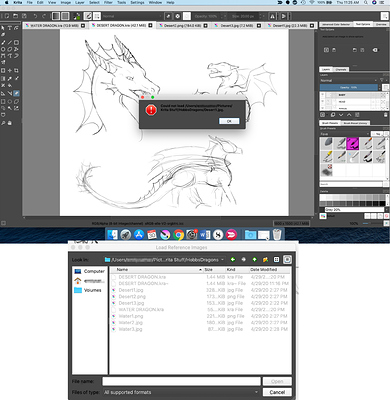Open Layers panel blend mode dropdown
The height and width of the screenshot is (400, 390).
click(x=349, y=80)
